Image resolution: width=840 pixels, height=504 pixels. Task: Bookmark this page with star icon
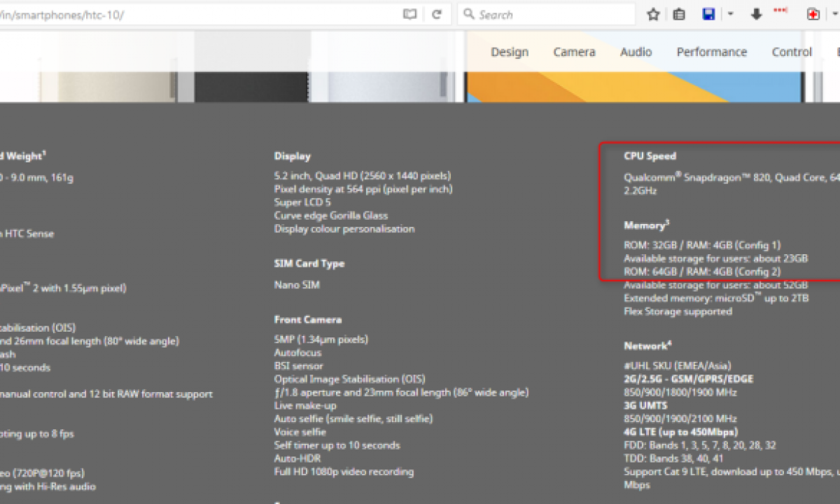[x=653, y=15]
